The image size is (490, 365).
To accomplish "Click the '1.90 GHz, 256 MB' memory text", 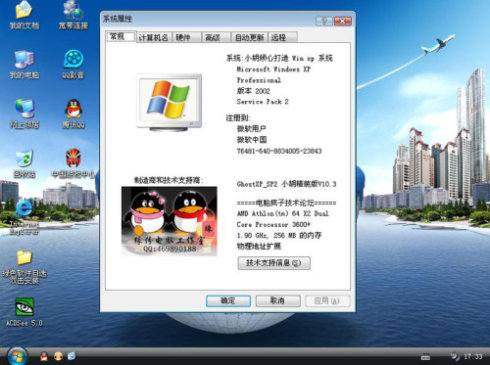I will click(266, 235).
